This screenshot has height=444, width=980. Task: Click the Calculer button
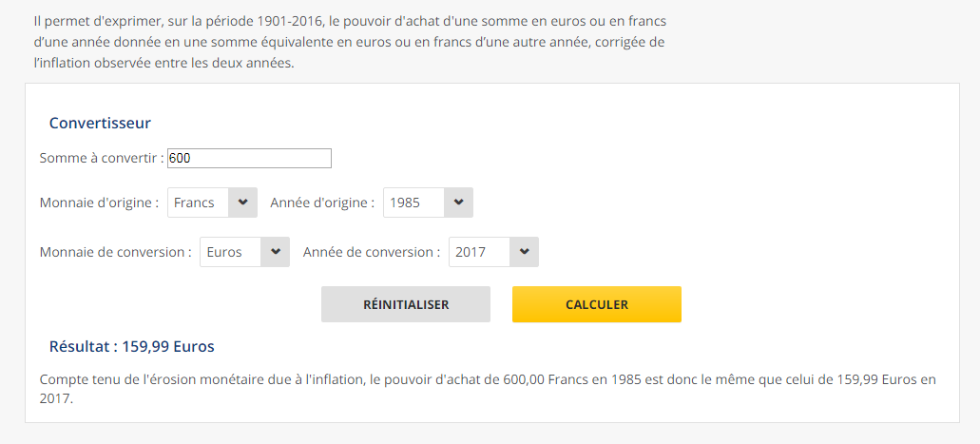point(597,304)
